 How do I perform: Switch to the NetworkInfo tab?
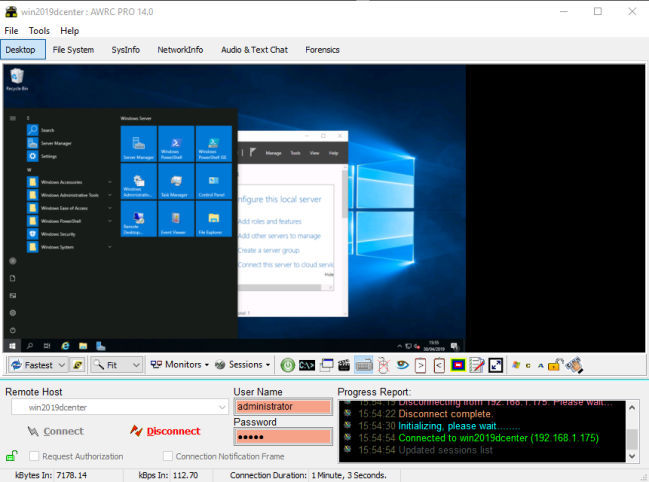(x=180, y=50)
